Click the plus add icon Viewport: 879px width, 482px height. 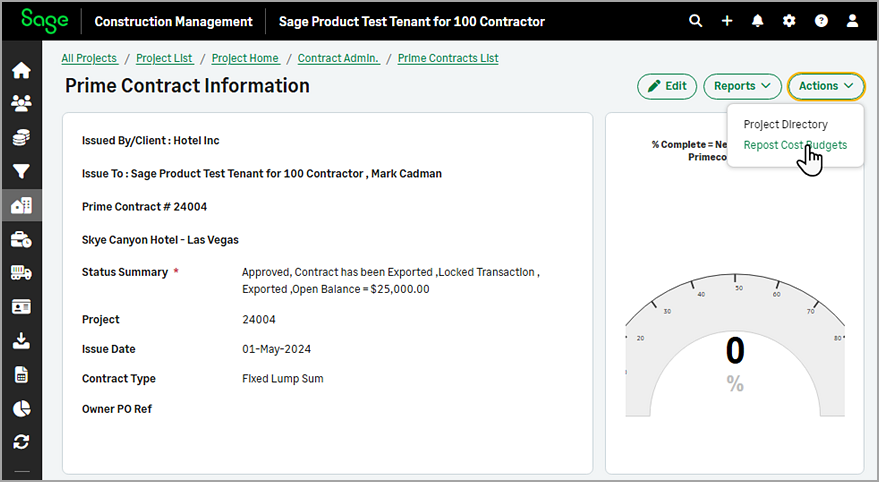727,21
